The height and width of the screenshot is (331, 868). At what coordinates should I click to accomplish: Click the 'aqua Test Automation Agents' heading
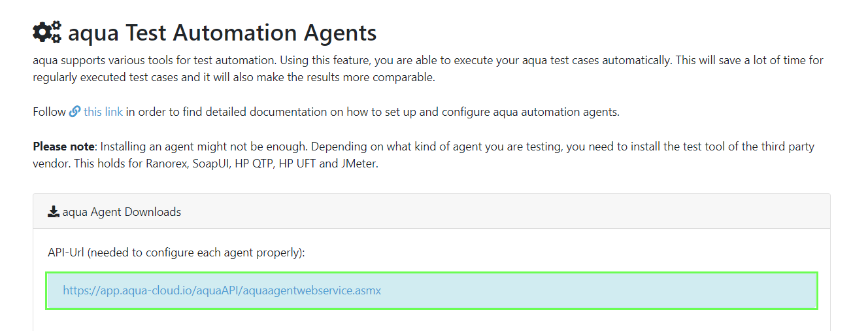pyautogui.click(x=222, y=32)
